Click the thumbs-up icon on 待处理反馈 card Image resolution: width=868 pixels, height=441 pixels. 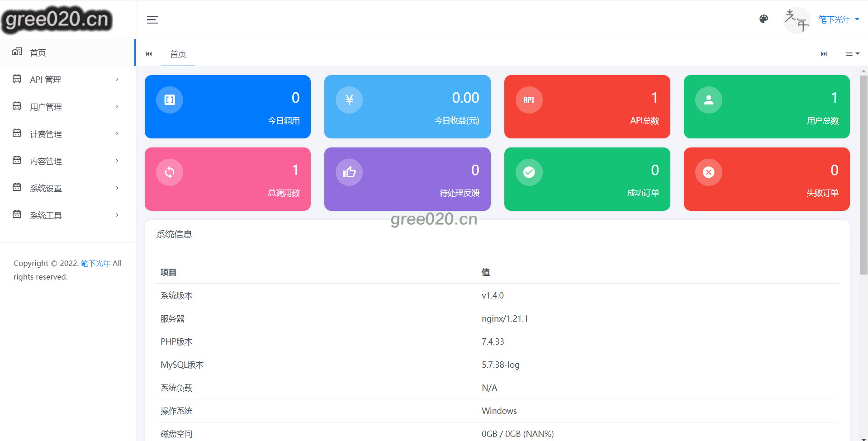(x=349, y=172)
